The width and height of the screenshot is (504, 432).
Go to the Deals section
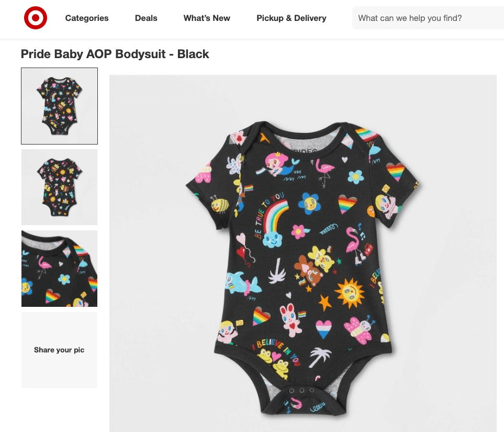coord(146,18)
